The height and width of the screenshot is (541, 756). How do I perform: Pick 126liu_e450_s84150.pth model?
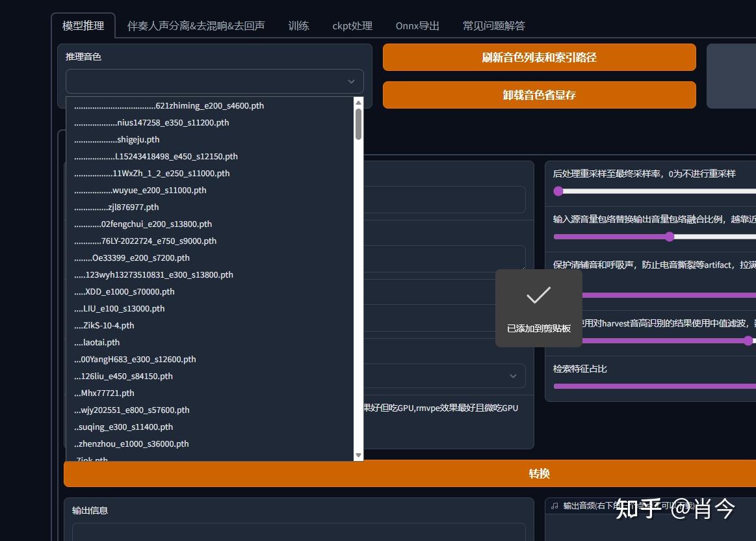[210, 376]
